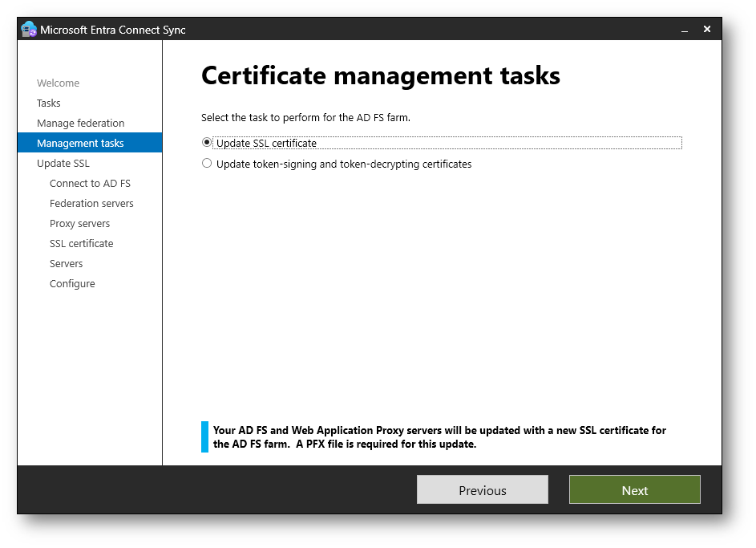Click the PFX file required info message
This screenshot has height=548, width=756.
pyautogui.click(x=439, y=437)
